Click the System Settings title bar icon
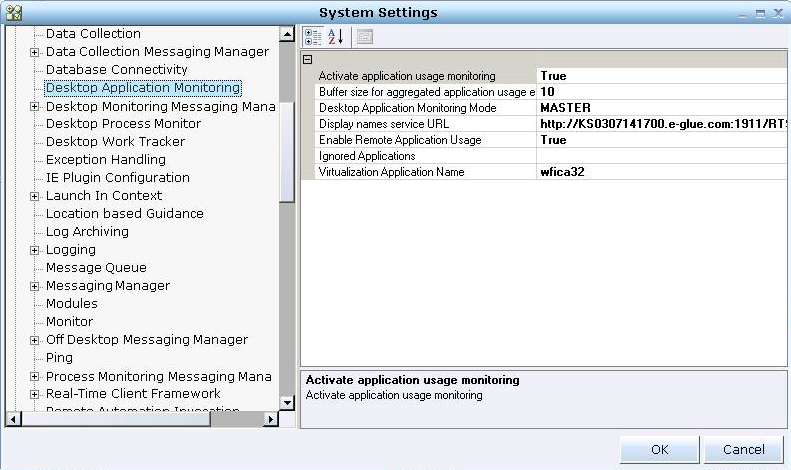791x470 pixels. (x=13, y=12)
